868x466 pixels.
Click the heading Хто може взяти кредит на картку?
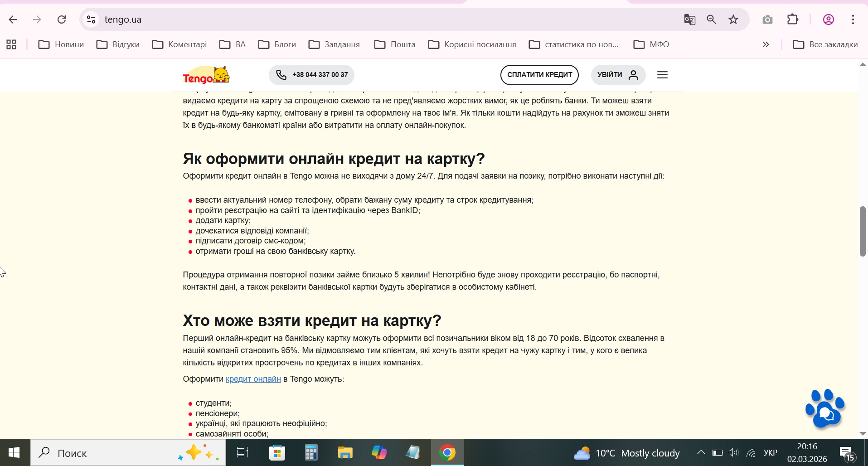tap(312, 320)
